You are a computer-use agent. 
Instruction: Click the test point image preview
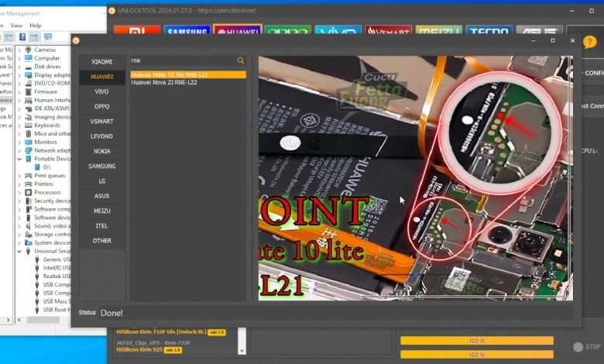point(415,177)
